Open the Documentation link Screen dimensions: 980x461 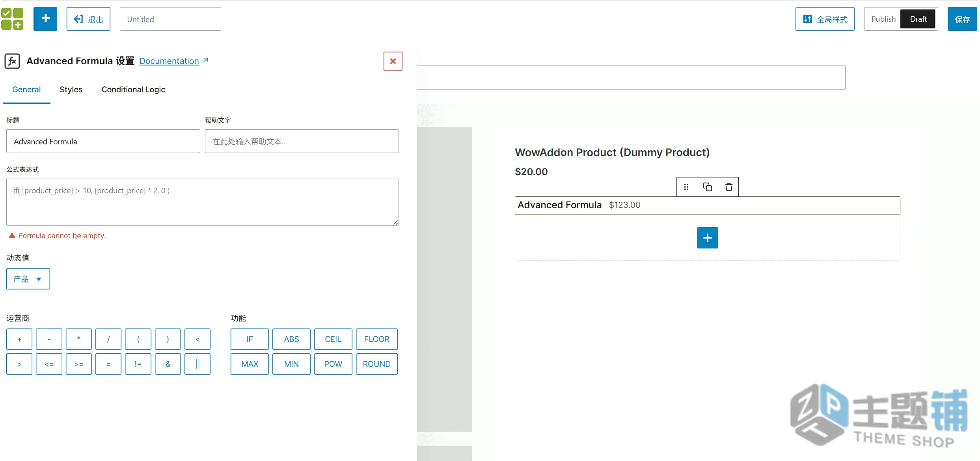coord(169,61)
